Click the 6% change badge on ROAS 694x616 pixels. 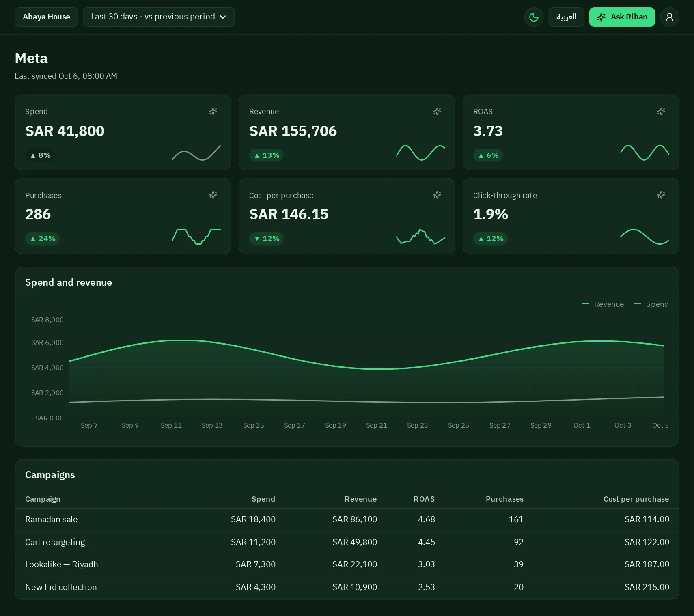pos(488,155)
